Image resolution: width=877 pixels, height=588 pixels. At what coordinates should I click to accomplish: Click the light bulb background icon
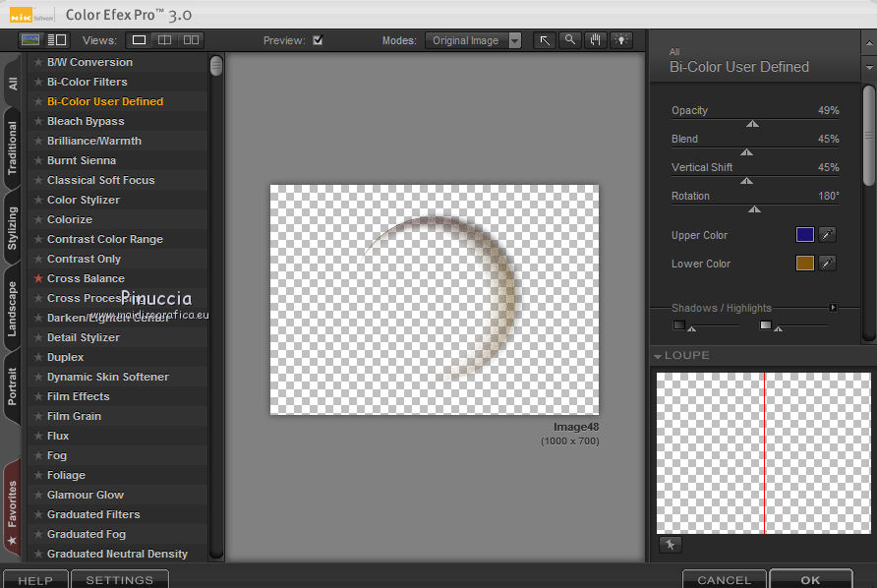(621, 40)
